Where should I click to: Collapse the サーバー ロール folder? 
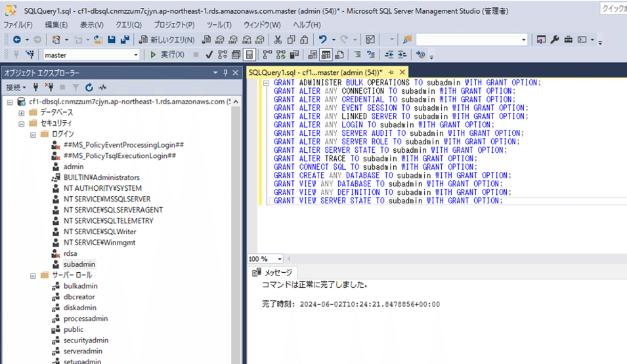pos(33,276)
